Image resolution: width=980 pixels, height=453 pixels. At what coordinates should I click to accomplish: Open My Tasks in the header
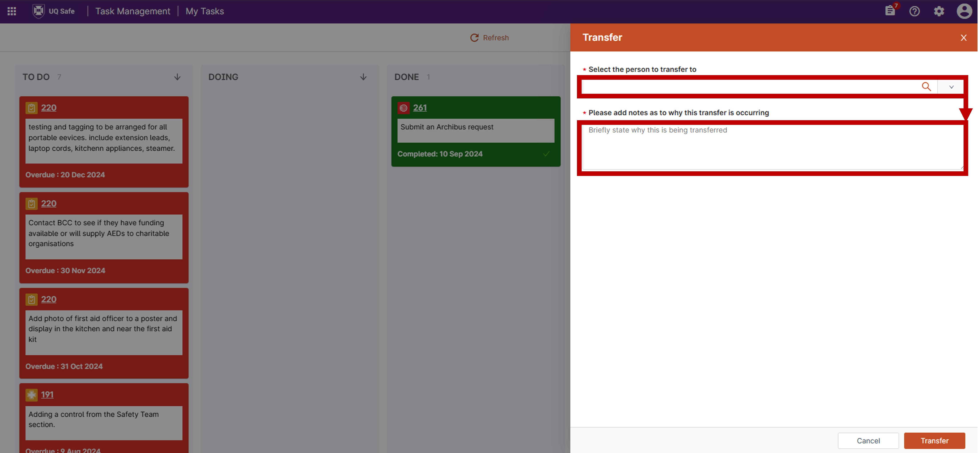pos(205,11)
